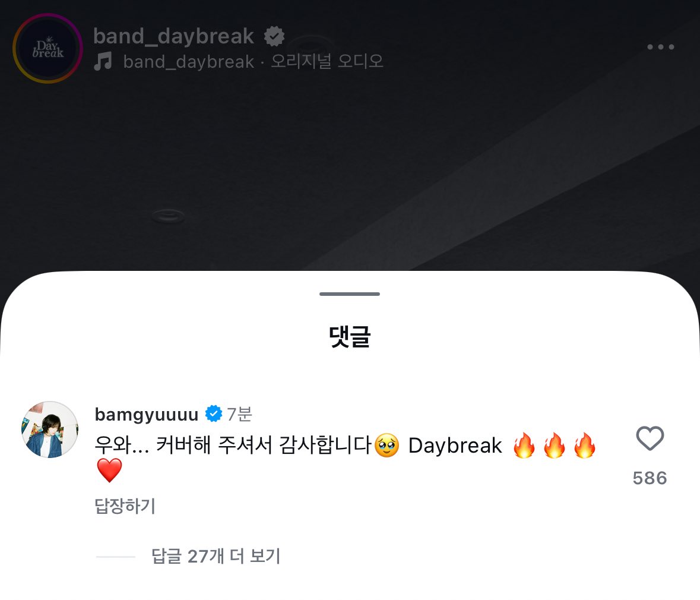Tap the 586 likes count
Screen dimensions: 700x600
pyautogui.click(x=650, y=478)
